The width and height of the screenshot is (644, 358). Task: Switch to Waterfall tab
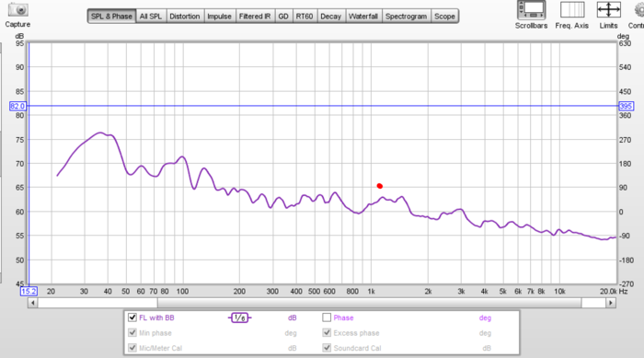click(363, 17)
